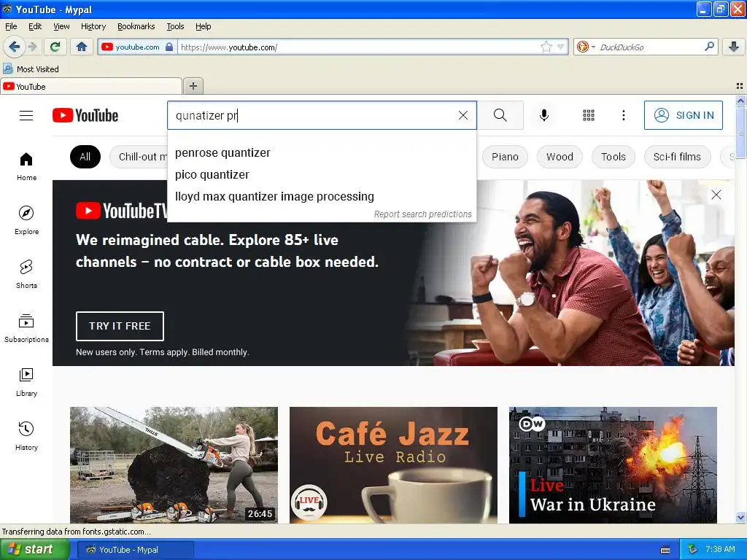Image resolution: width=747 pixels, height=560 pixels.
Task: Open Café Jazz Live Radio thumbnail
Action: 393,464
